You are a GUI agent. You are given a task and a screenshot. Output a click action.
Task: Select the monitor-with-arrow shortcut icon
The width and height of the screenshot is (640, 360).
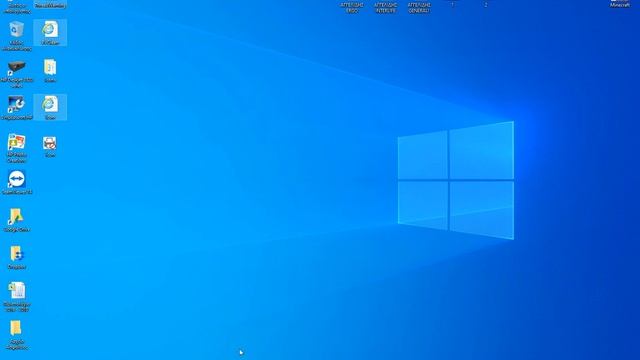pos(16,104)
